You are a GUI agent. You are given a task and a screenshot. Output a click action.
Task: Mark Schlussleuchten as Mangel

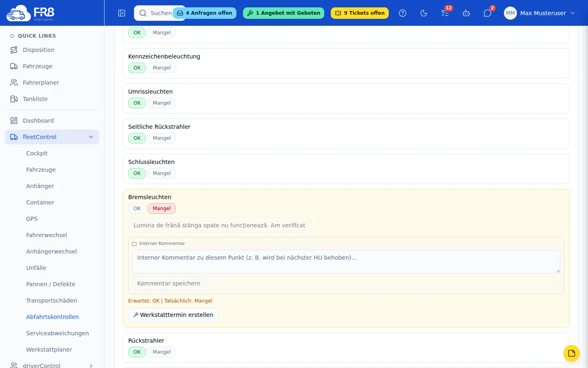click(162, 173)
